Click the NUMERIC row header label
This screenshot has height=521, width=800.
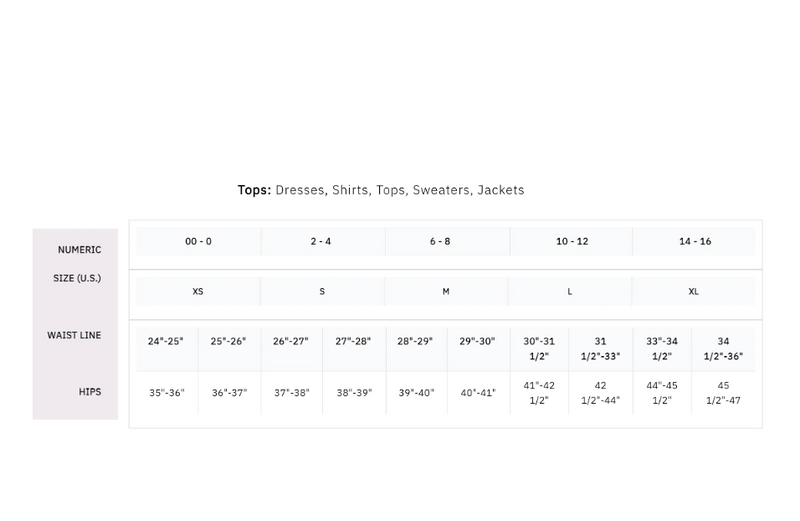(x=79, y=249)
